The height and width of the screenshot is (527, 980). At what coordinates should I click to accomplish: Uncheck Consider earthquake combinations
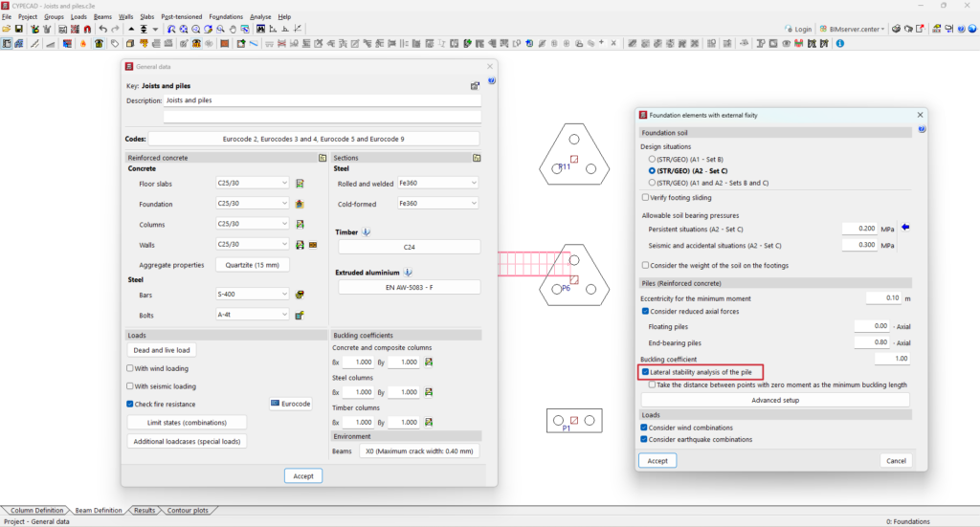tap(644, 440)
